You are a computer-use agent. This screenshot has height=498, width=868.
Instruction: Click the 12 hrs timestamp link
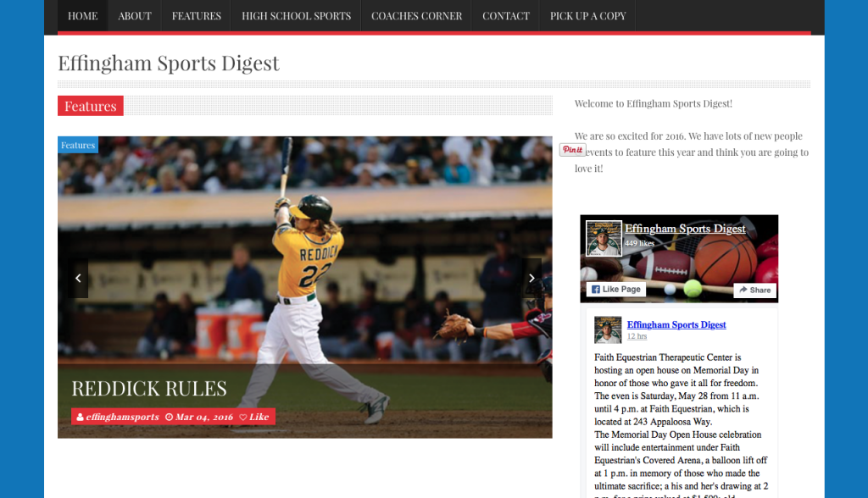636,335
